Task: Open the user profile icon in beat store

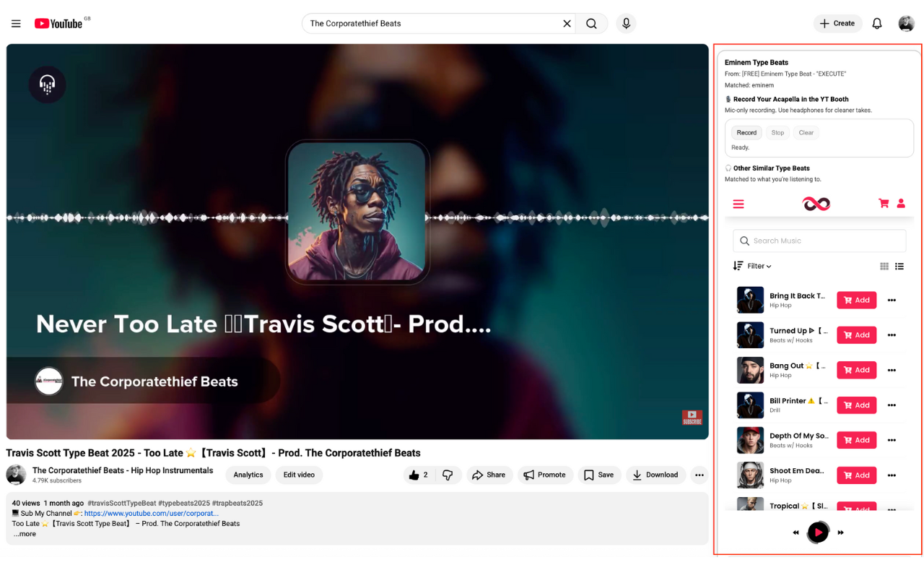Action: pos(901,204)
